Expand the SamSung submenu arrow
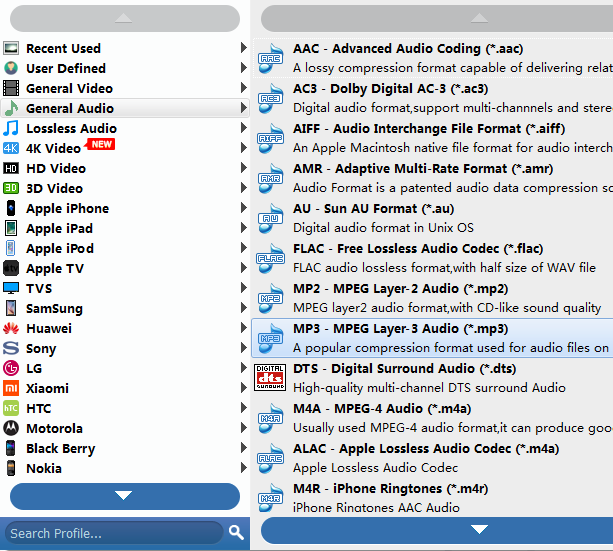This screenshot has height=551, width=613. tap(244, 308)
